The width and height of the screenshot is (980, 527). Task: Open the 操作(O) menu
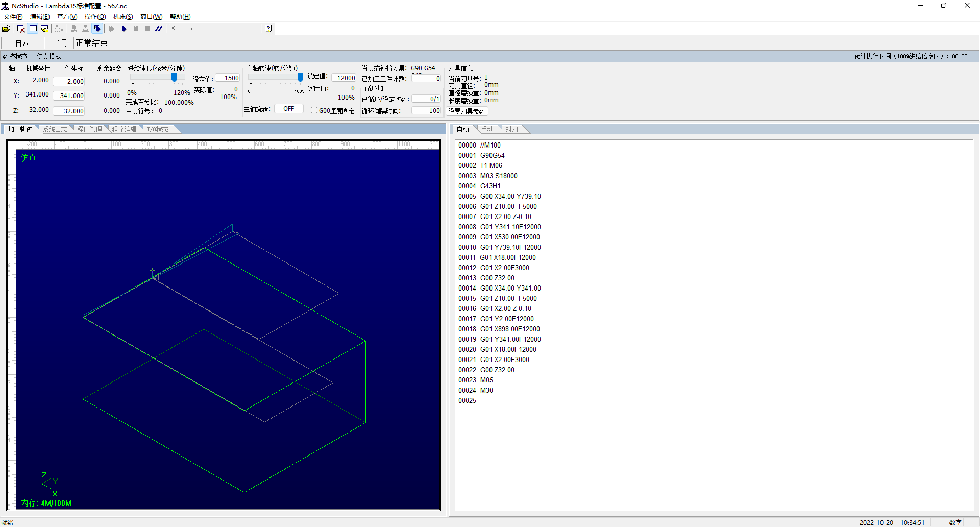point(95,17)
